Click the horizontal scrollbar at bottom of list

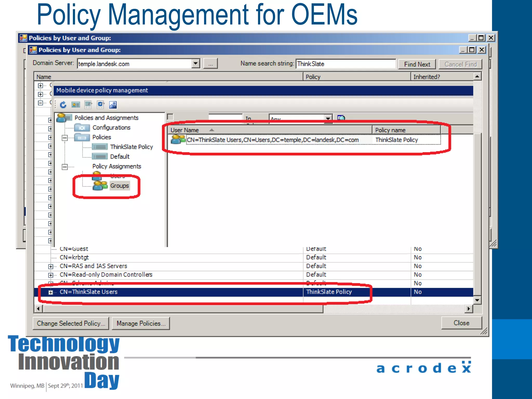pyautogui.click(x=183, y=309)
